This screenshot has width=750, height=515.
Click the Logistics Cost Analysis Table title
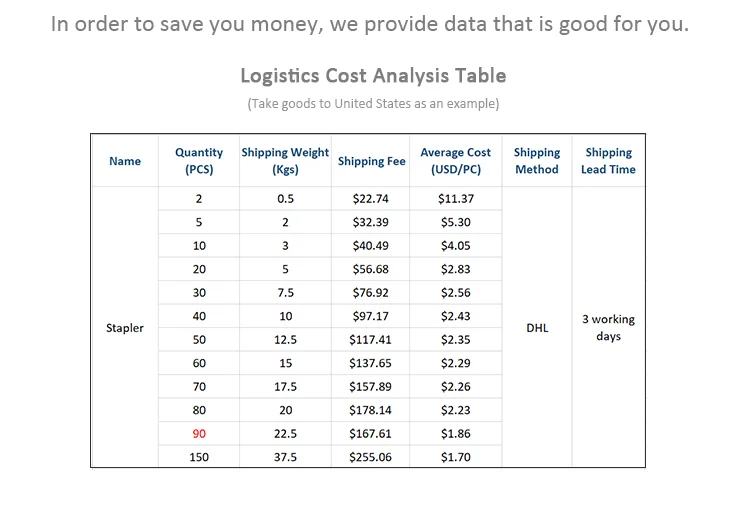coord(373,76)
